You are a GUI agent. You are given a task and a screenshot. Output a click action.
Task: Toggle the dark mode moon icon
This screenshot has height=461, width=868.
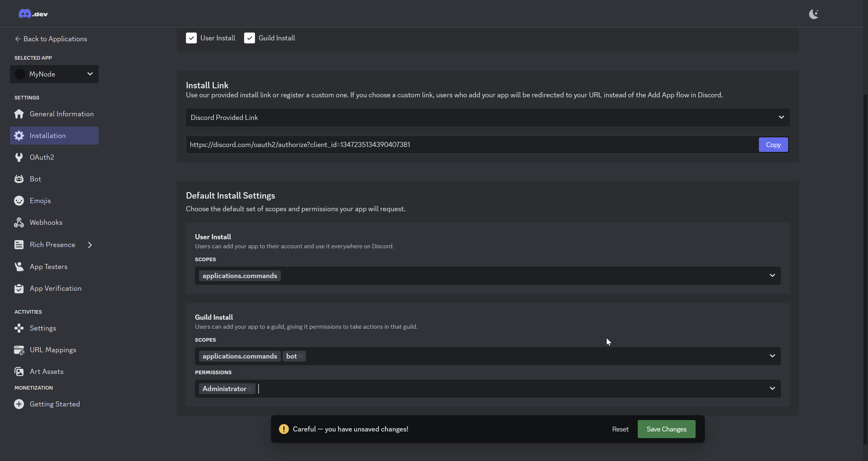coord(813,14)
